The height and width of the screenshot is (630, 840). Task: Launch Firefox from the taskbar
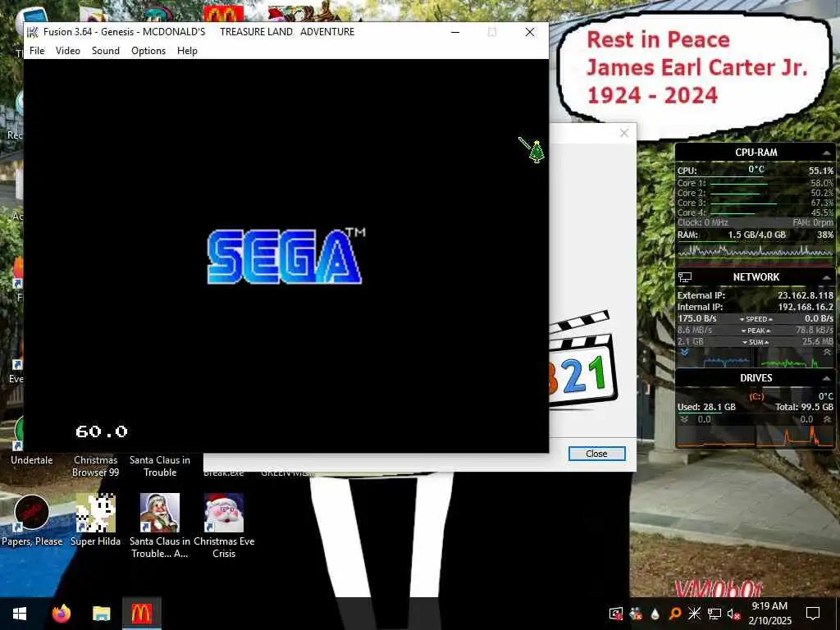click(62, 614)
